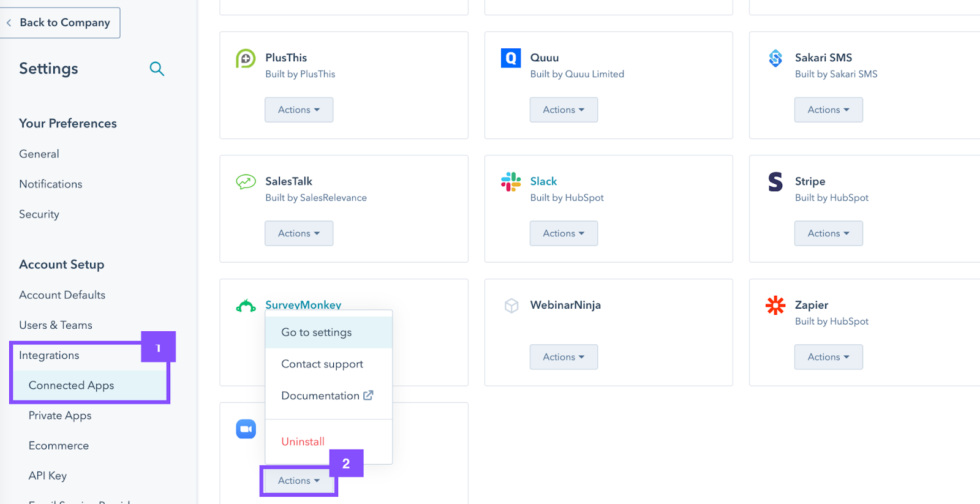This screenshot has height=504, width=980.
Task: Open the Actions dropdown for Sakari SMS
Action: [x=829, y=110]
